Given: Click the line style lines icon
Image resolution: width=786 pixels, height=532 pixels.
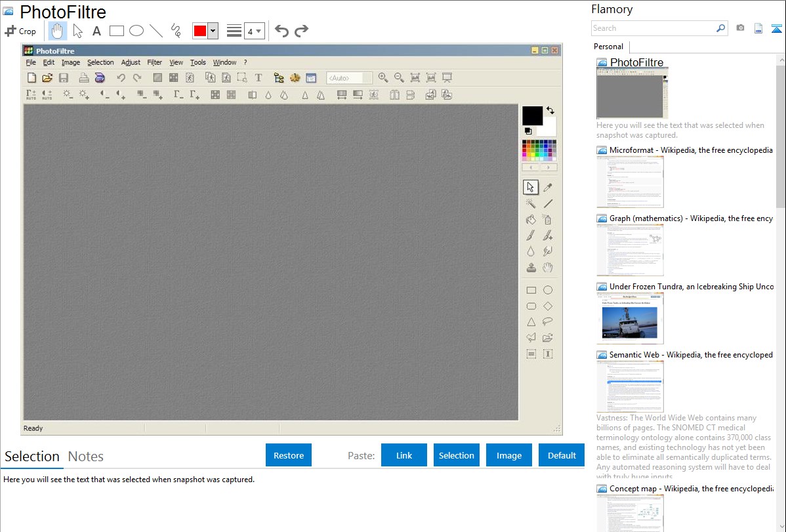Looking at the screenshot, I should [234, 31].
